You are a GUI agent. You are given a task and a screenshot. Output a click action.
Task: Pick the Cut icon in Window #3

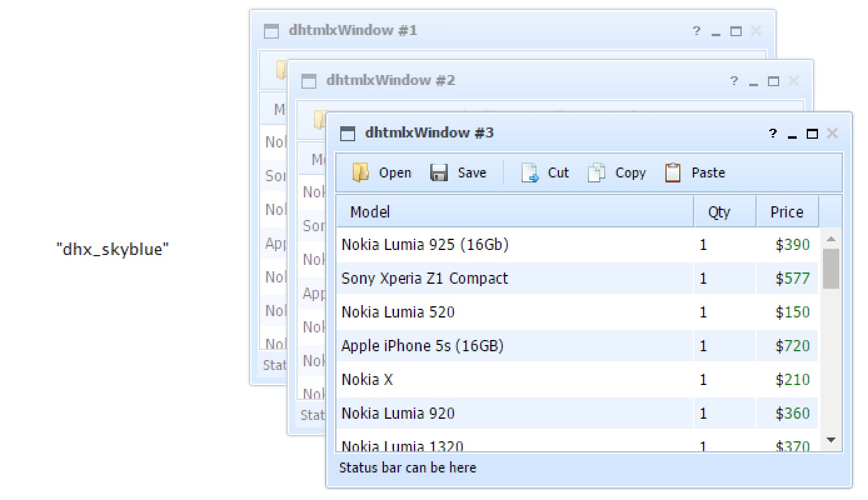point(530,172)
